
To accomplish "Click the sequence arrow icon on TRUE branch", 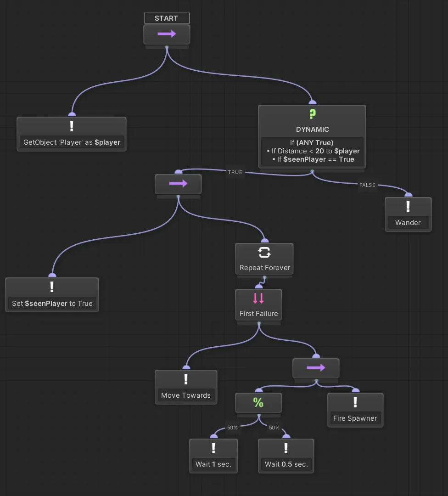I will coord(178,183).
